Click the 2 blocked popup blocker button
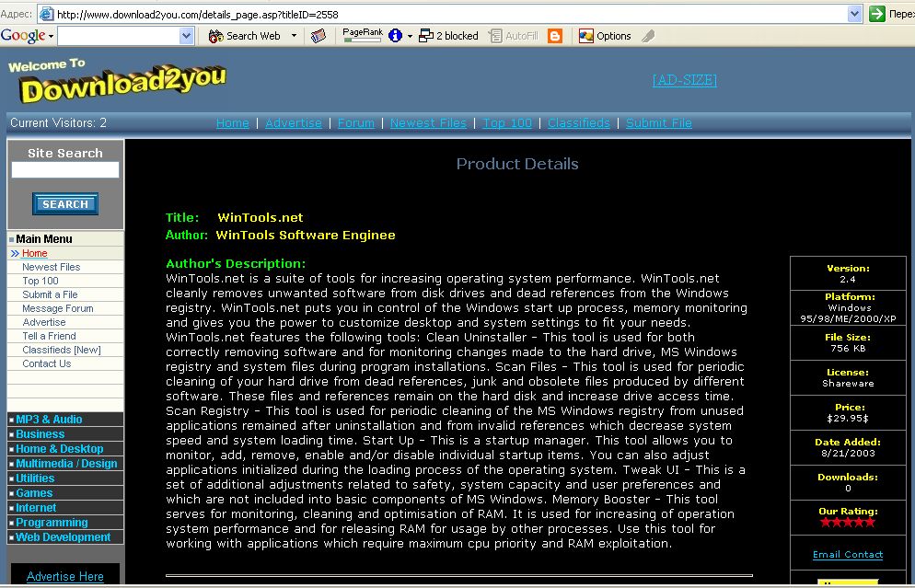Viewport: 915px width, 588px height. [x=448, y=36]
